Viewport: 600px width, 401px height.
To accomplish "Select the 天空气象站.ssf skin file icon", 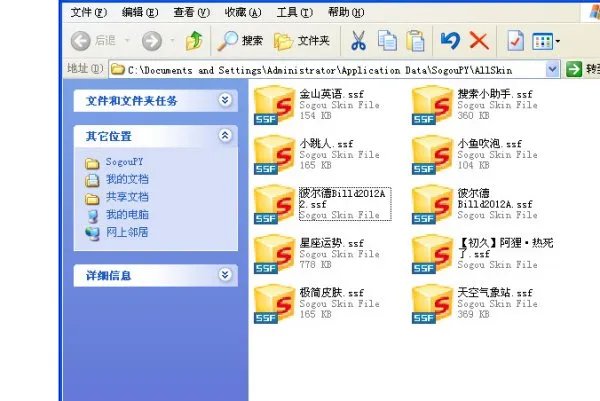I will point(432,304).
